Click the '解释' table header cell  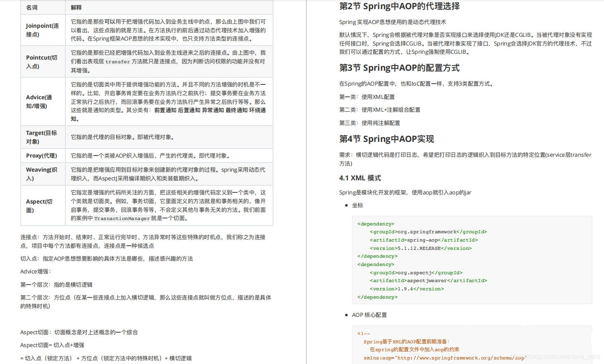click(169, 7)
